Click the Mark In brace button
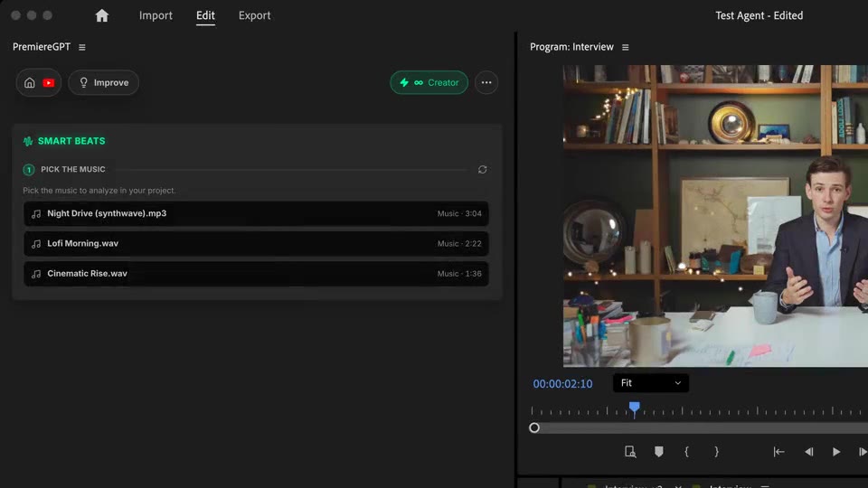This screenshot has width=868, height=488. pyautogui.click(x=686, y=452)
